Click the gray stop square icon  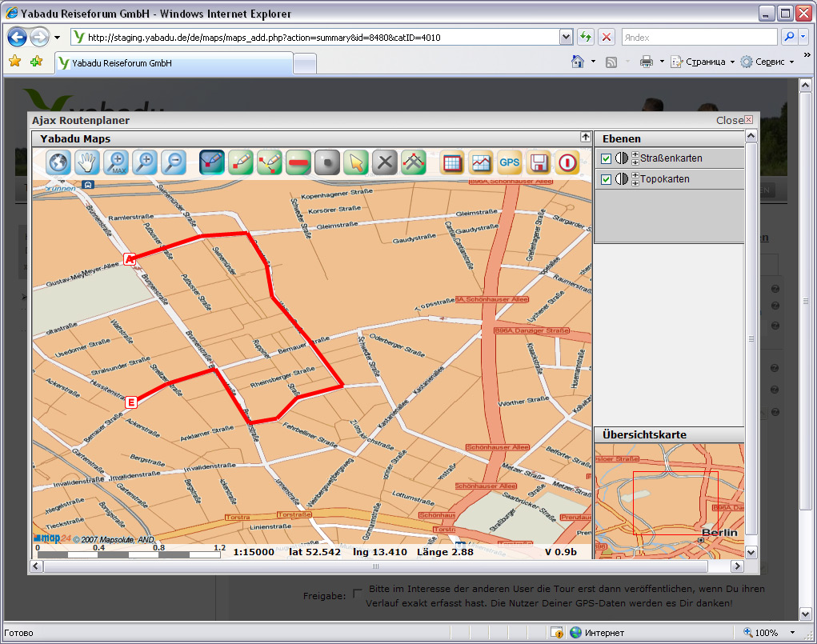[328, 163]
